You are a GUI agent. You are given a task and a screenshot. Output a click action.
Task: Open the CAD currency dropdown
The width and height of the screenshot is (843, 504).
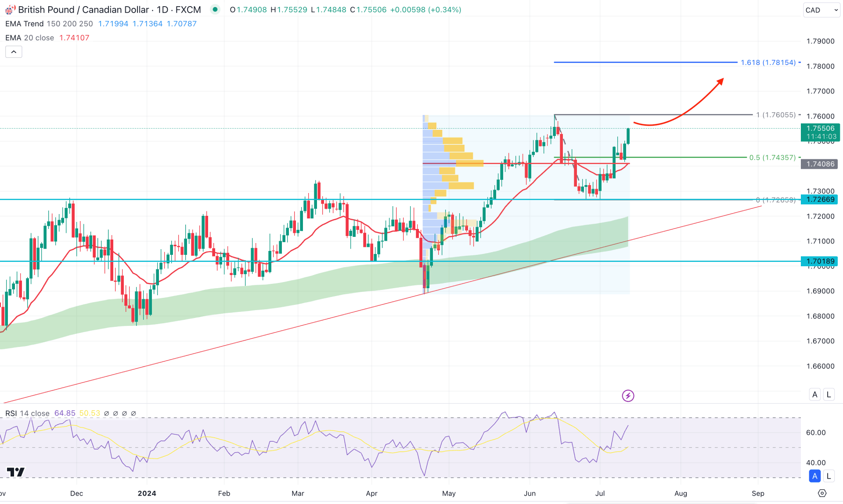(821, 10)
